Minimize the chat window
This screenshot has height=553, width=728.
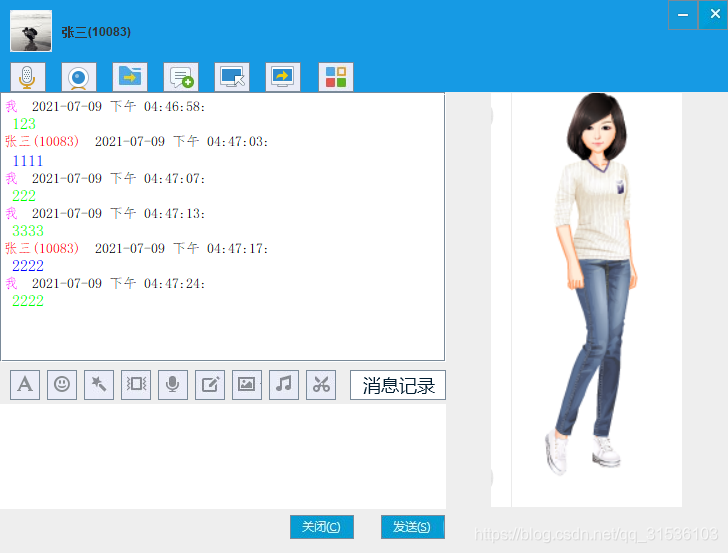click(x=683, y=15)
